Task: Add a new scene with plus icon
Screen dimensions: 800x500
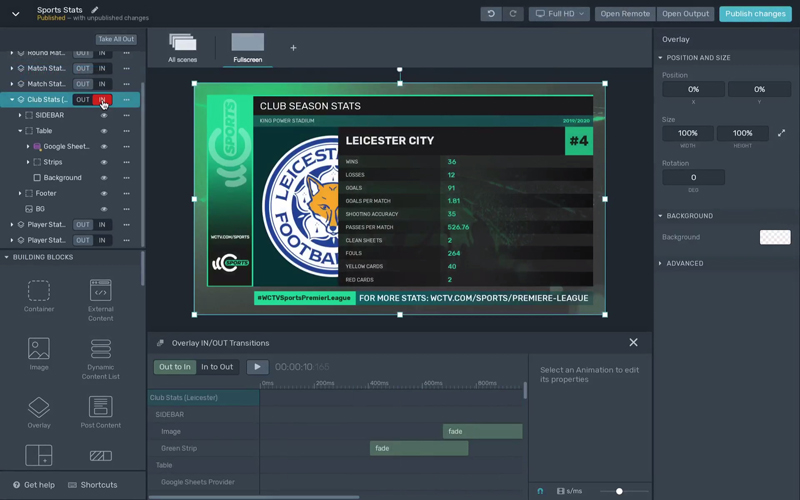Action: tap(293, 48)
